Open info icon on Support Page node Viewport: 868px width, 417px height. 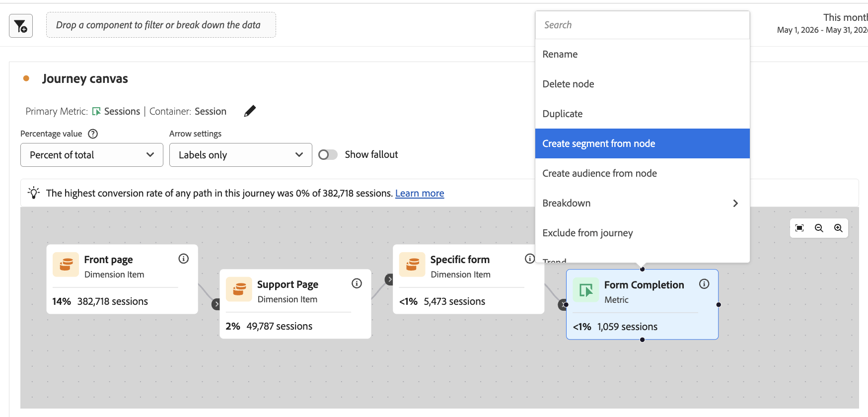(357, 283)
